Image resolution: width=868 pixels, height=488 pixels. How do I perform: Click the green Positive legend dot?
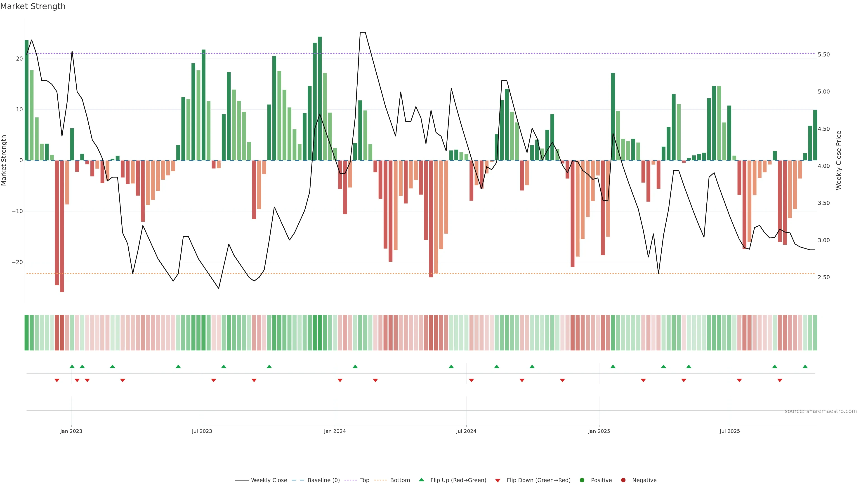click(x=582, y=480)
